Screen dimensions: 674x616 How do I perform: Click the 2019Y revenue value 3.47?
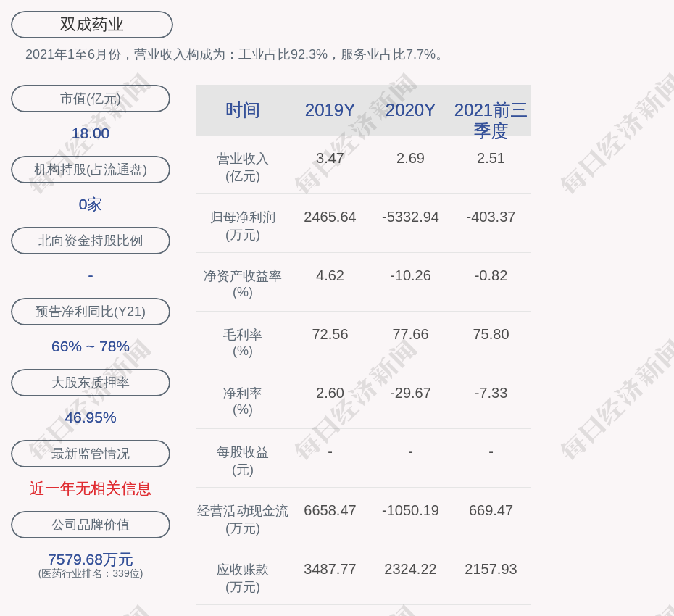[330, 158]
